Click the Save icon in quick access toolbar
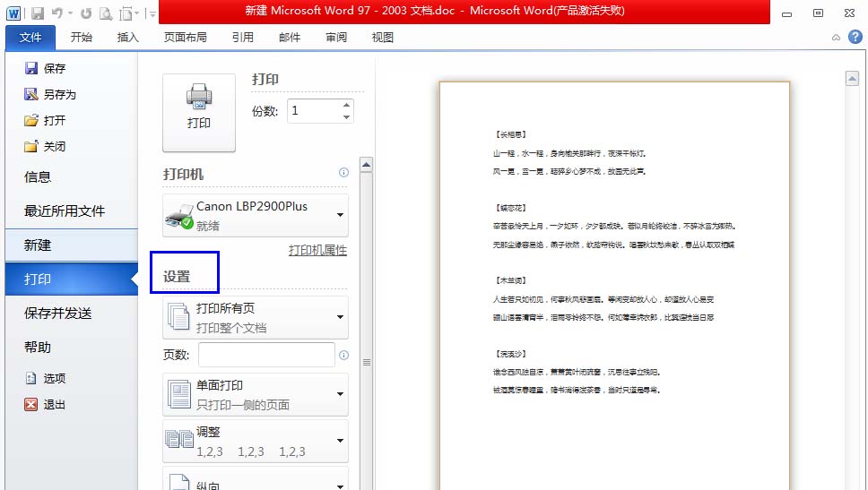The height and width of the screenshot is (490, 868). click(x=38, y=13)
